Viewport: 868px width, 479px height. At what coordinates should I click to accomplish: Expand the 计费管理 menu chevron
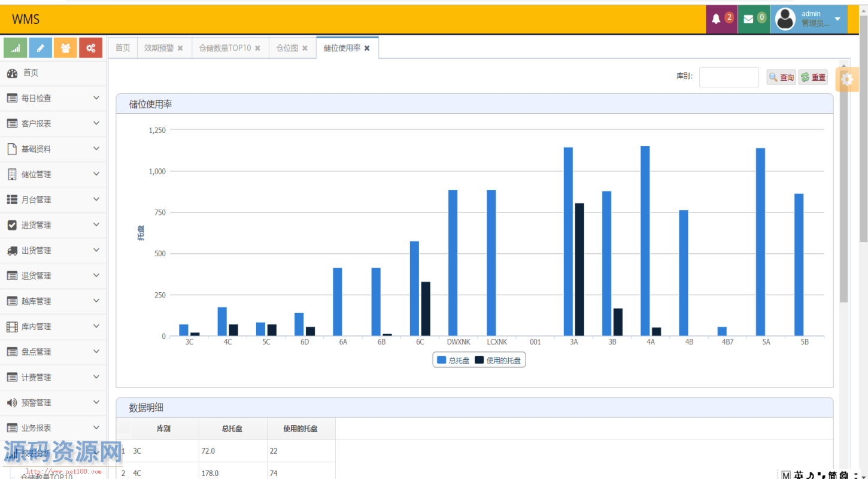(96, 377)
